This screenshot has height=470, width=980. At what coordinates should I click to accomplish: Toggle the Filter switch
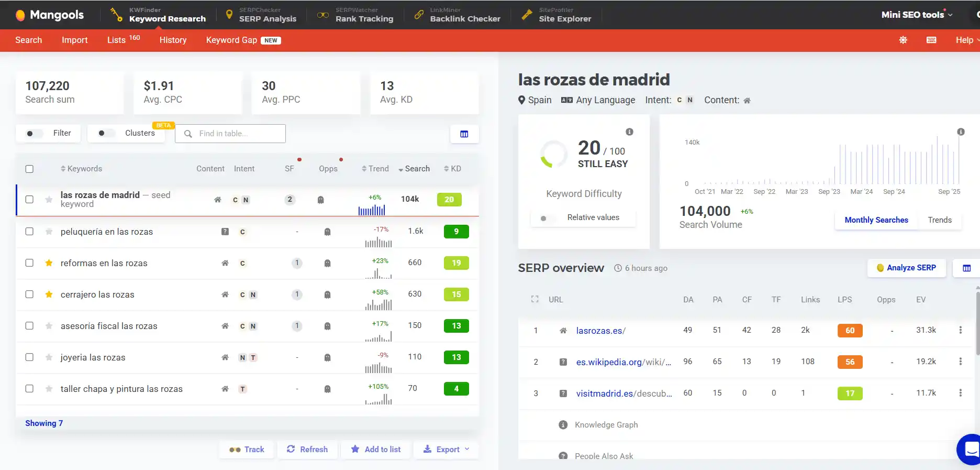35,134
